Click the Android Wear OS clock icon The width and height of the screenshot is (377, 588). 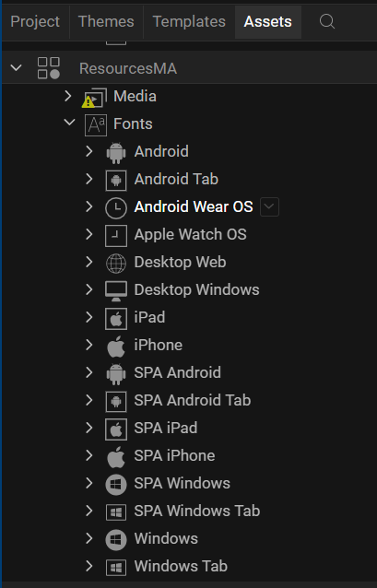(116, 208)
